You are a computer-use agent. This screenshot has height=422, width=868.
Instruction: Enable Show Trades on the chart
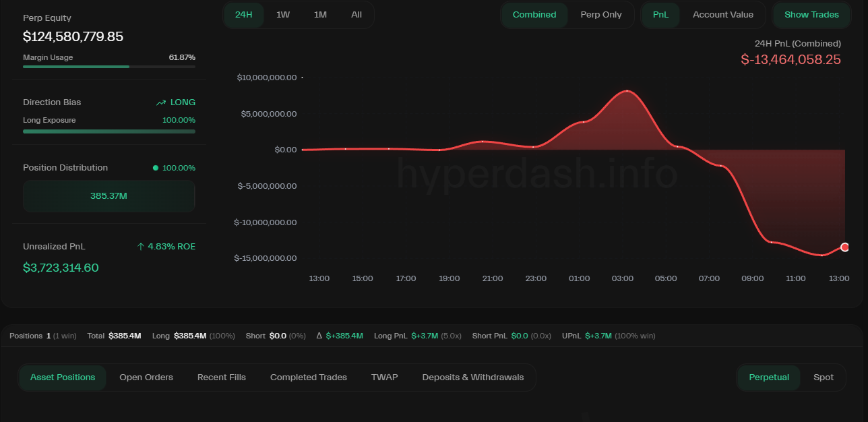(811, 14)
